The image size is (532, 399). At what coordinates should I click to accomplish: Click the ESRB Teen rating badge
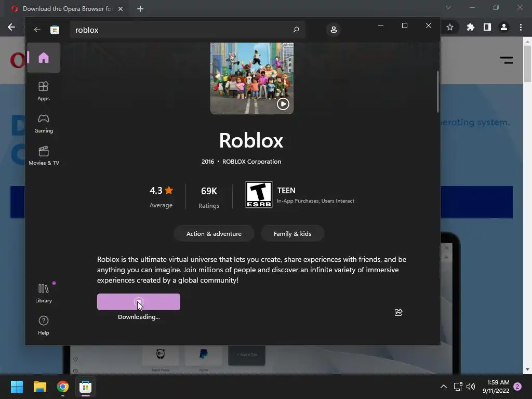tap(259, 194)
